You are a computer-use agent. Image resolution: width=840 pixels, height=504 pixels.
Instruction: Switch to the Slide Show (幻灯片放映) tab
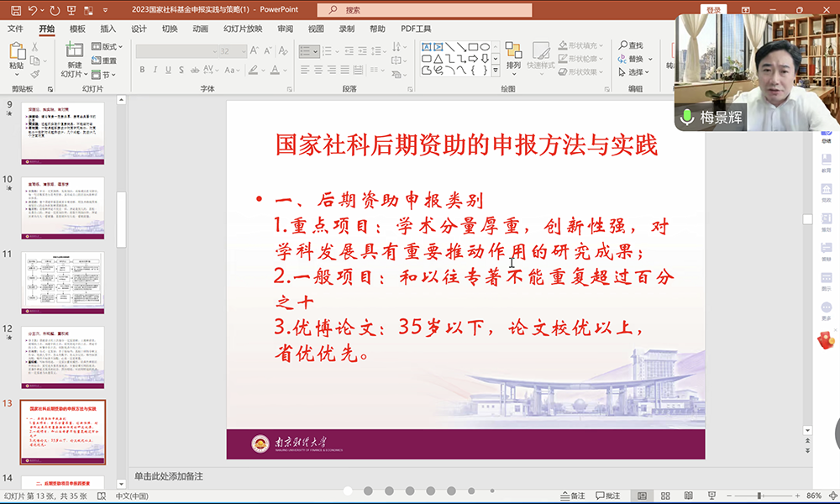click(x=243, y=29)
